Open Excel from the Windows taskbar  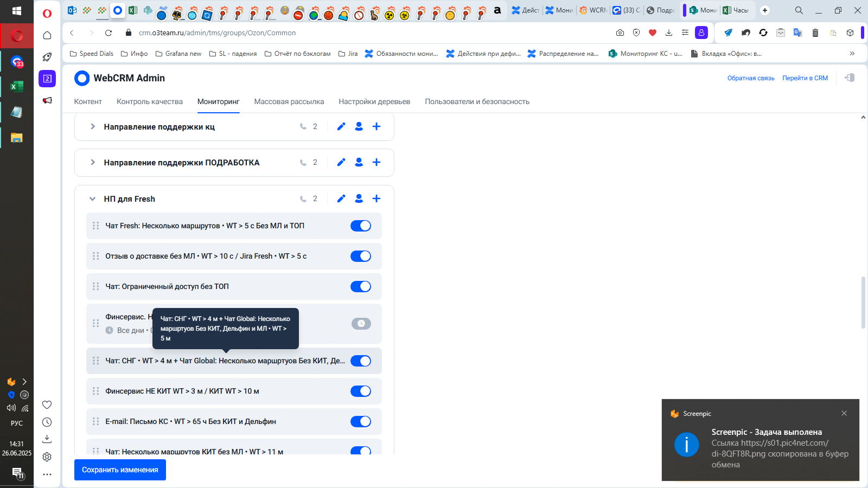(x=17, y=86)
